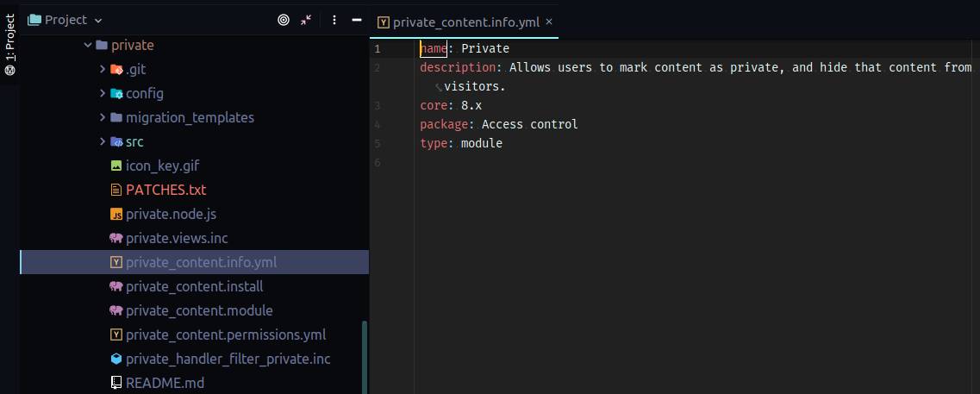Open private_content.module file
The image size is (980, 394).
198,310
